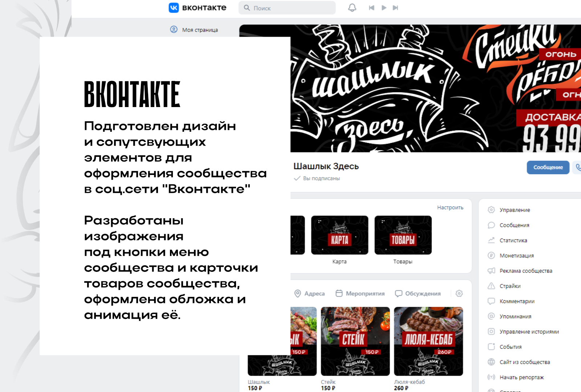
Task: Switch to the "Адреса" tab
Action: [310, 293]
